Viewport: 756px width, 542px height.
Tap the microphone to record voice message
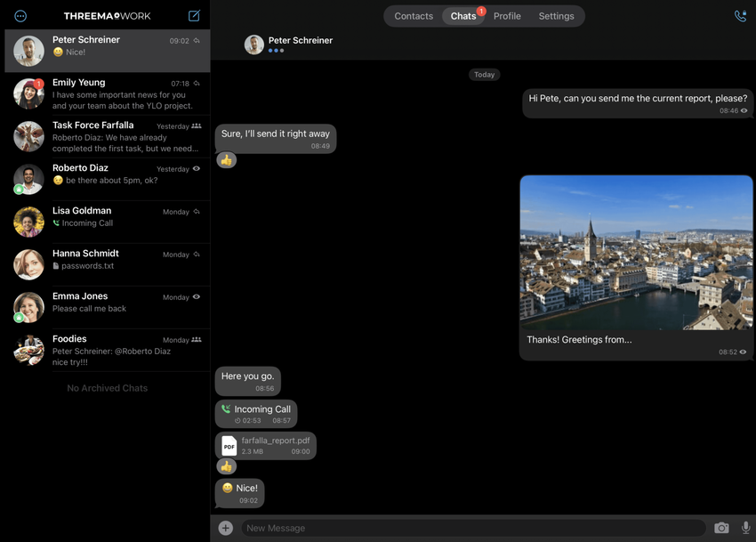[745, 528]
